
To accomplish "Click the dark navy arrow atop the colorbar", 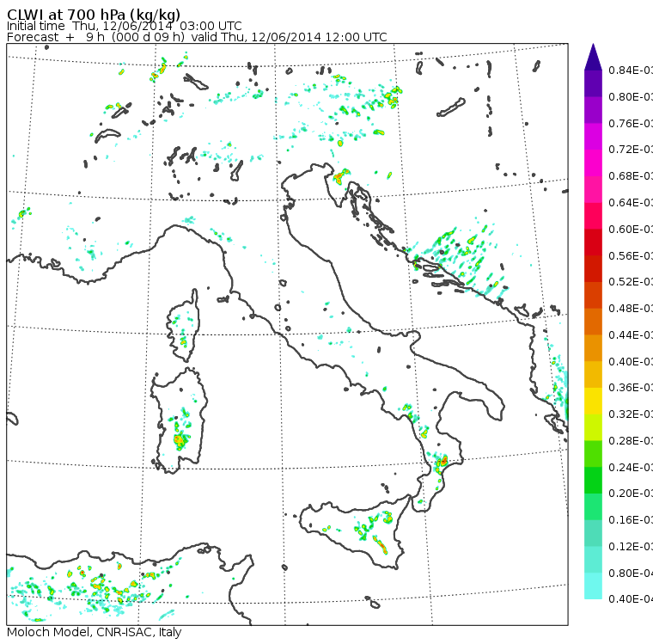I will [593, 58].
